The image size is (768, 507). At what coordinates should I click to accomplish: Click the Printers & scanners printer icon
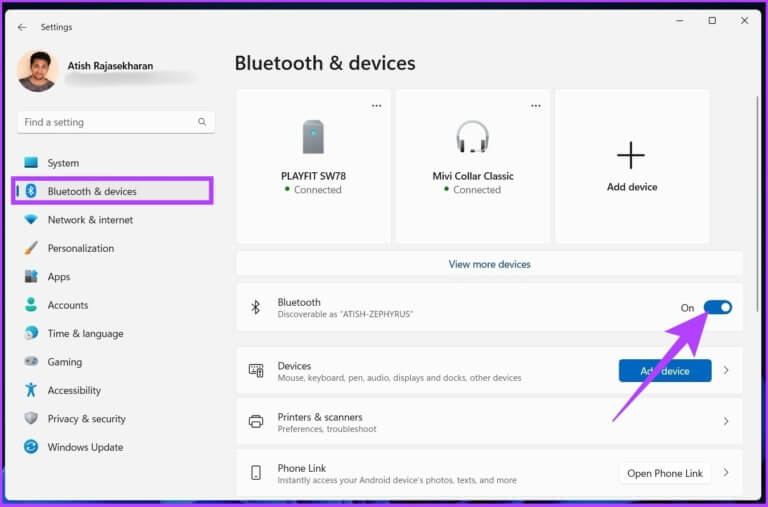click(x=256, y=421)
